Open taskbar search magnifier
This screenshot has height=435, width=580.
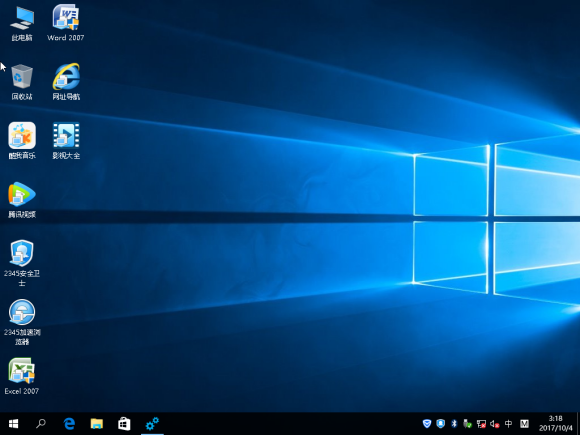point(41,424)
